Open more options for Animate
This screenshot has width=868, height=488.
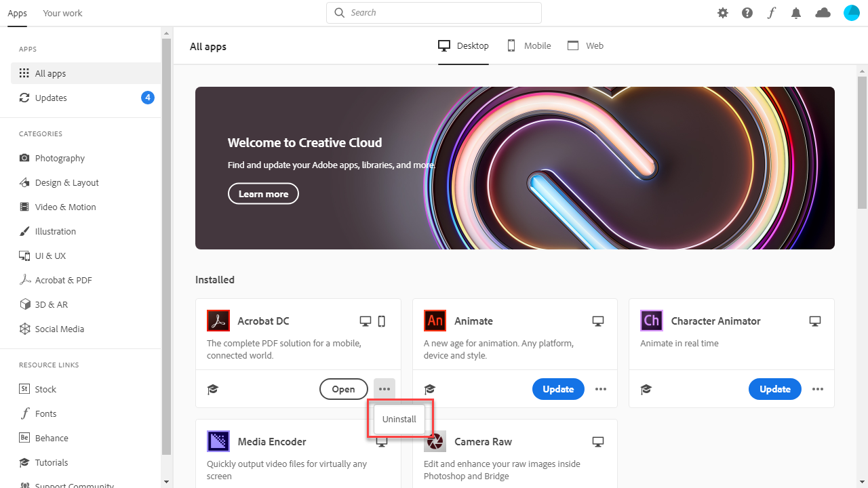click(x=601, y=389)
